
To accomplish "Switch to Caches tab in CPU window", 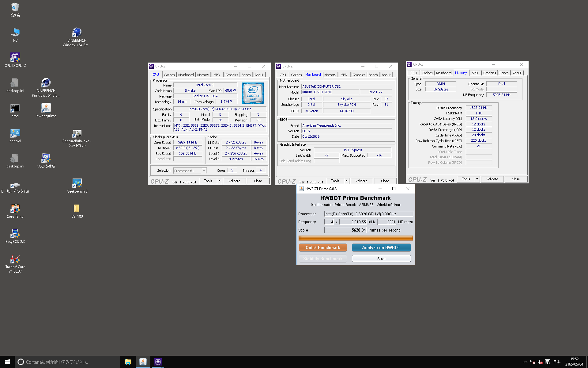I will [169, 75].
